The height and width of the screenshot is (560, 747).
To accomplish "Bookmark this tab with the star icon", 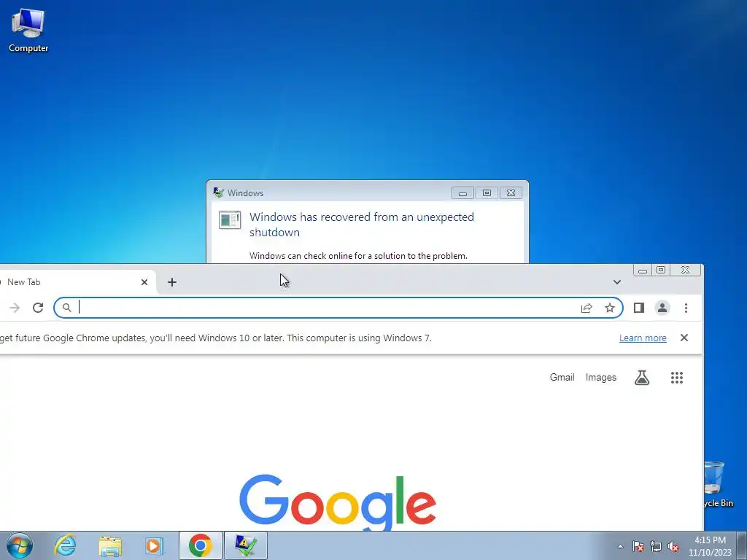I will pyautogui.click(x=610, y=308).
